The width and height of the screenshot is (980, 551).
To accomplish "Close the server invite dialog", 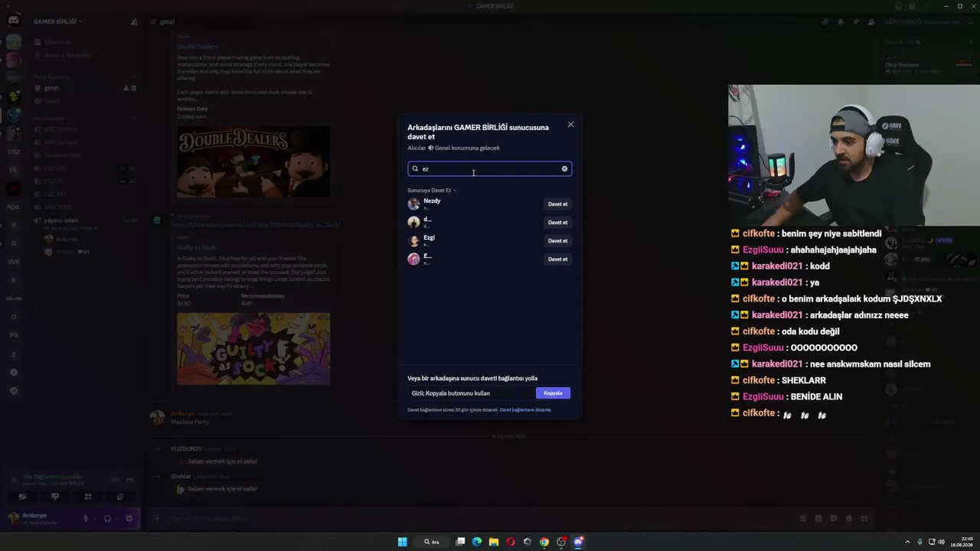I will click(570, 125).
